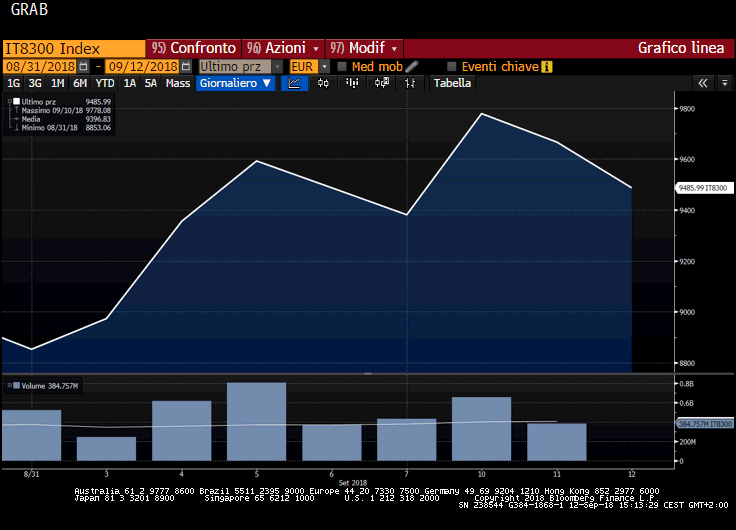Screen dimensions: 736x530
Task: Collapse panel with double left arrows
Action: tap(703, 83)
